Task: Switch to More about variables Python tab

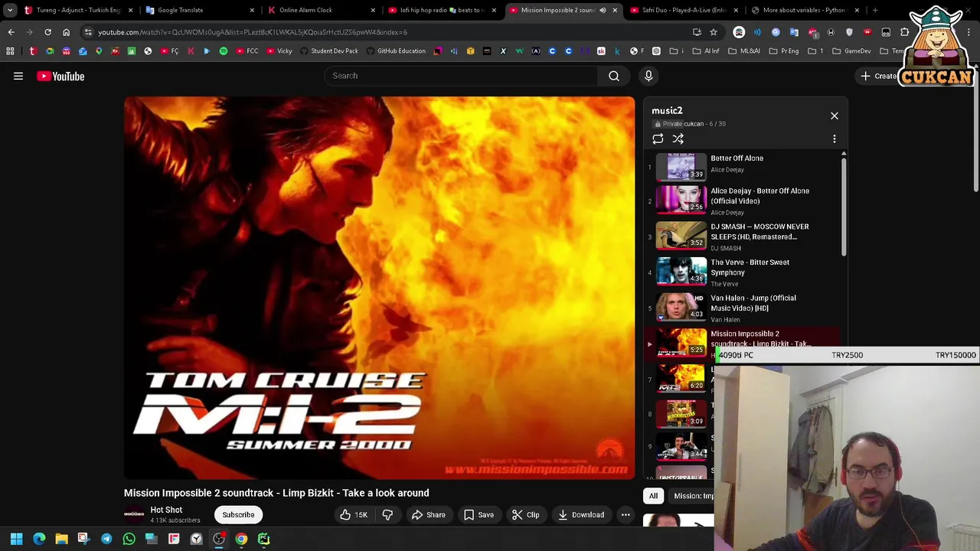Action: tap(805, 10)
